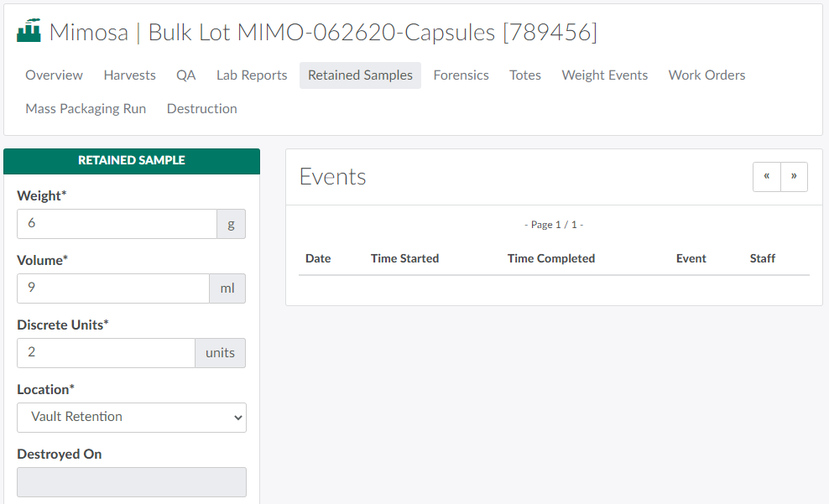This screenshot has width=829, height=504.
Task: Click the Destroyed On date field
Action: tap(132, 482)
